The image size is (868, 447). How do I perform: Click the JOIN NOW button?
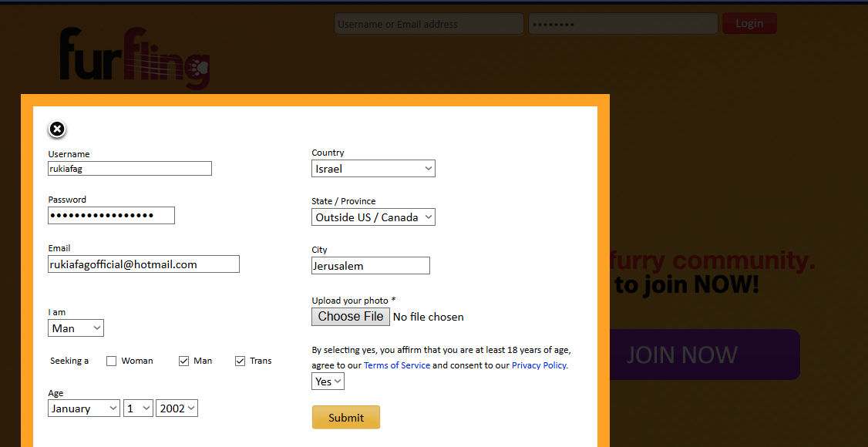coord(704,355)
